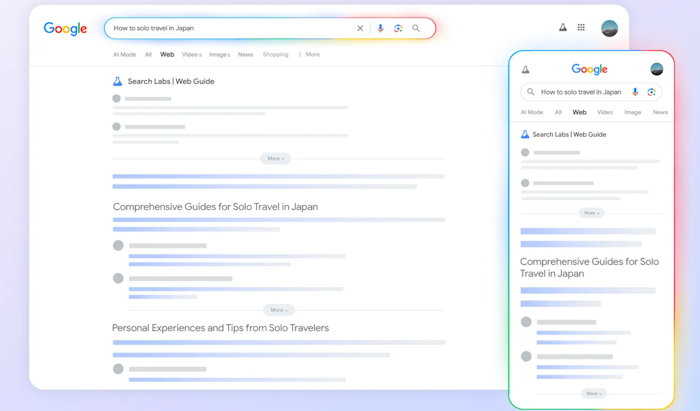Tap AI Mode tab in mobile view

pyautogui.click(x=532, y=112)
